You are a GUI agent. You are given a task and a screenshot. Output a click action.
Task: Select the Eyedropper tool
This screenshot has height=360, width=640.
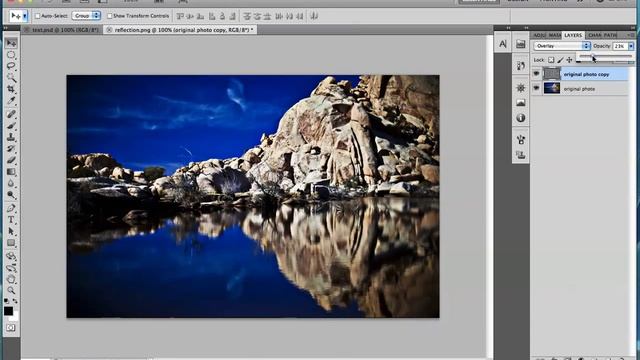coord(11,100)
